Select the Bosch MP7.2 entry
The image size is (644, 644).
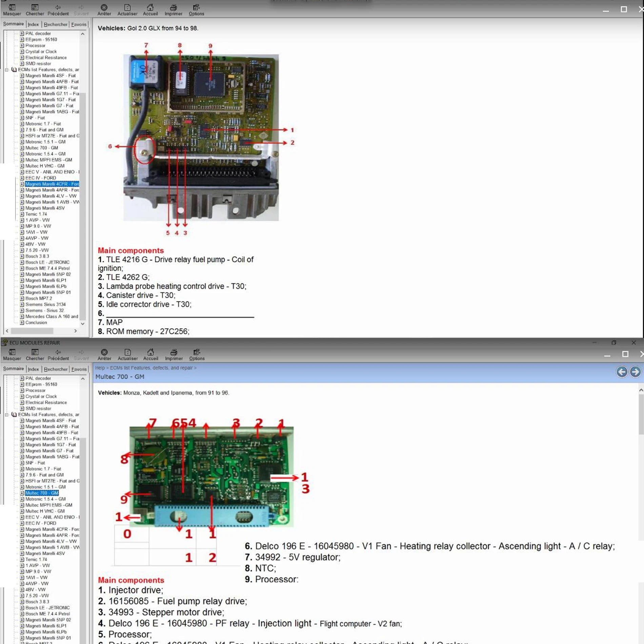[x=38, y=298]
